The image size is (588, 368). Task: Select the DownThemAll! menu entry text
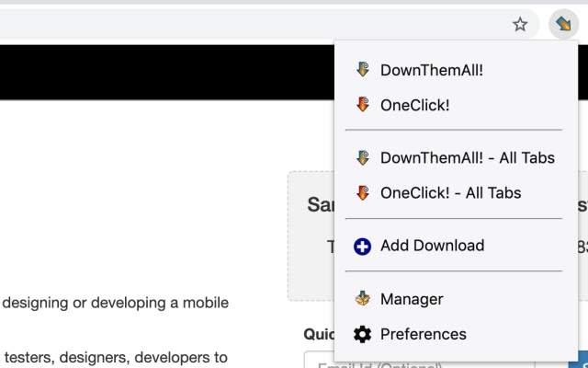(x=431, y=70)
